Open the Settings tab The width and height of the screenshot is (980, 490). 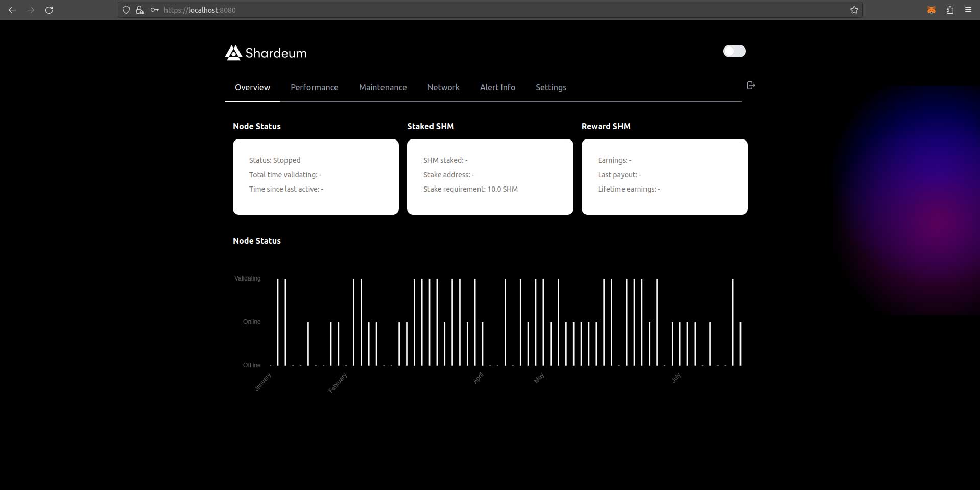point(551,87)
